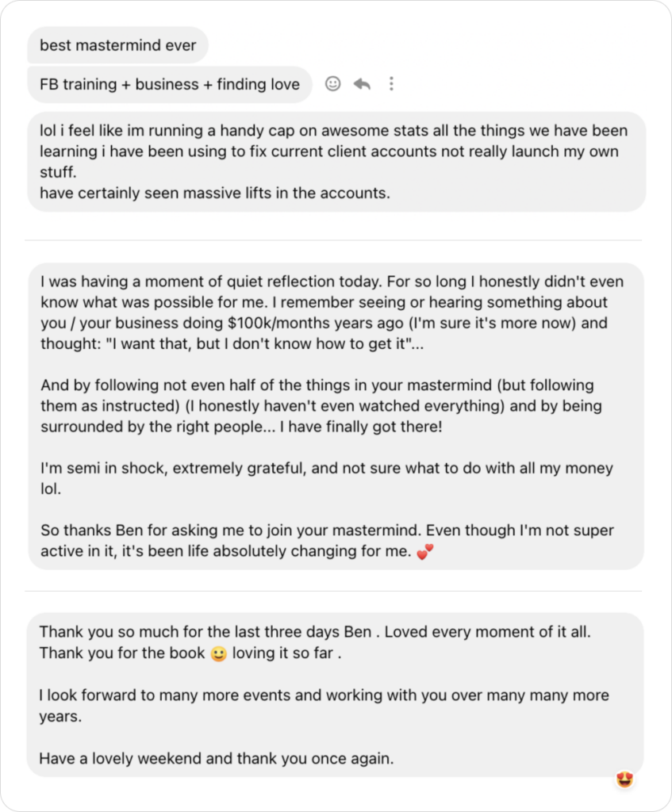The image size is (672, 812).
Task: Click the divider line above the quiet reflection message
Action: click(333, 239)
